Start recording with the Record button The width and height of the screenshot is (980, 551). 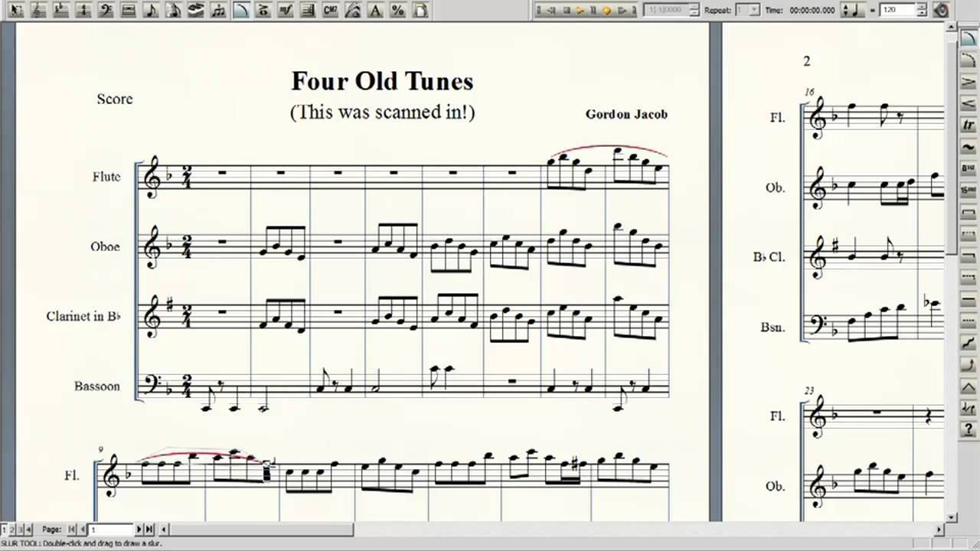tap(607, 10)
